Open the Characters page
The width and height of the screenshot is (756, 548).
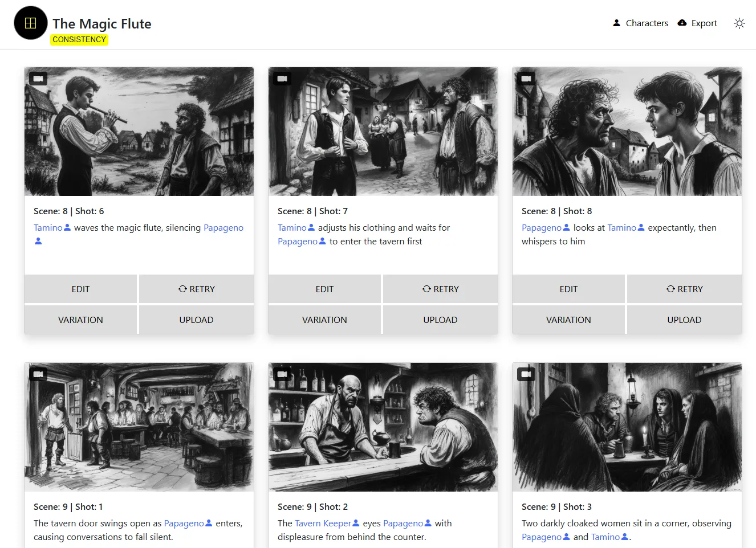(640, 23)
